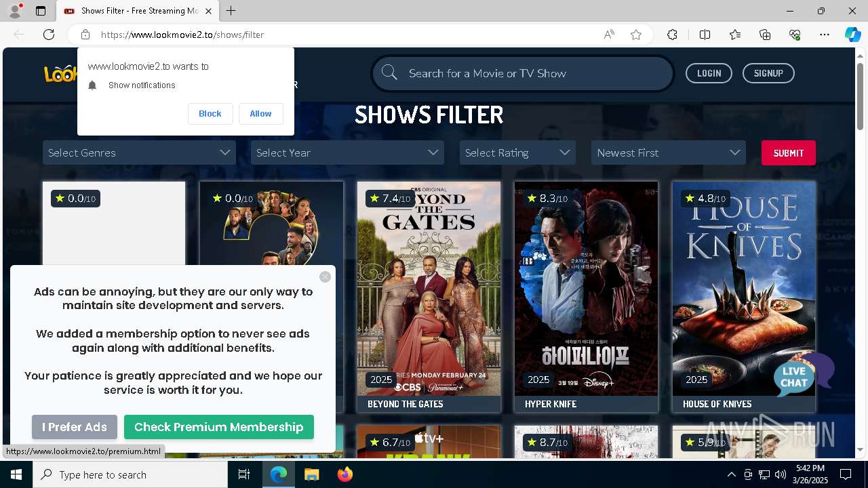Close the Shows Filter browser tab
The width and height of the screenshot is (868, 488).
tap(208, 11)
